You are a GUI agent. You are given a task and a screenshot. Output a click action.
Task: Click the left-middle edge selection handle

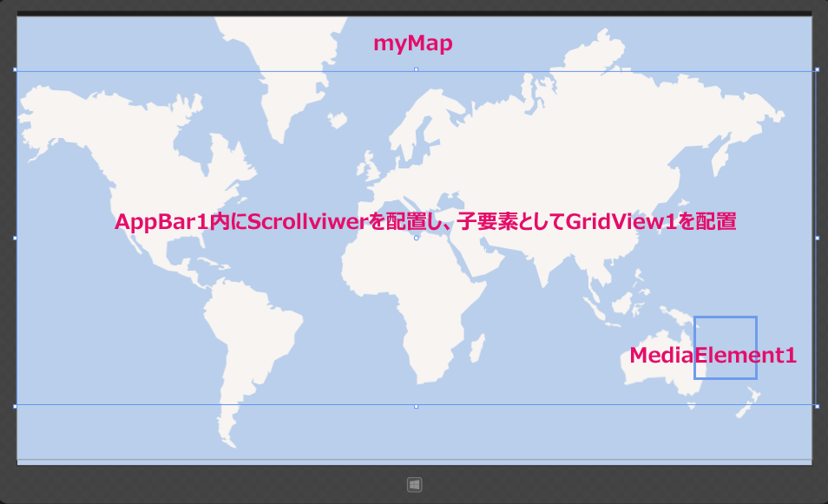point(15,238)
